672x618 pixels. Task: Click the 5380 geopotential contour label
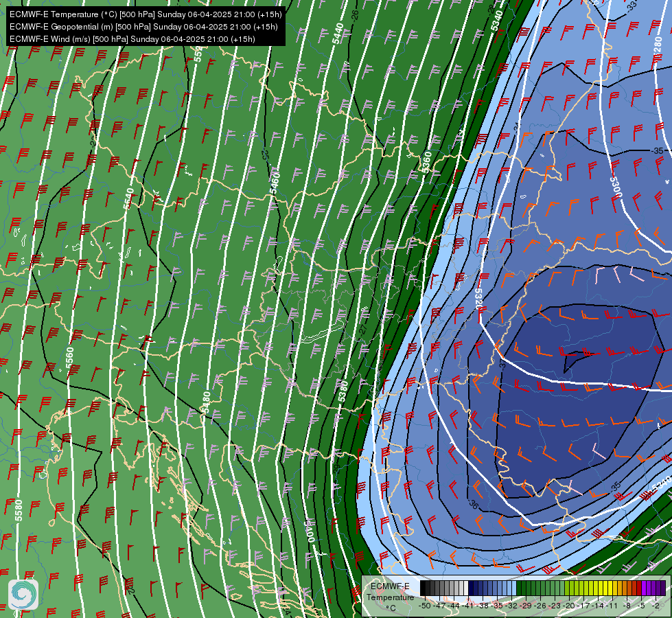click(x=343, y=391)
